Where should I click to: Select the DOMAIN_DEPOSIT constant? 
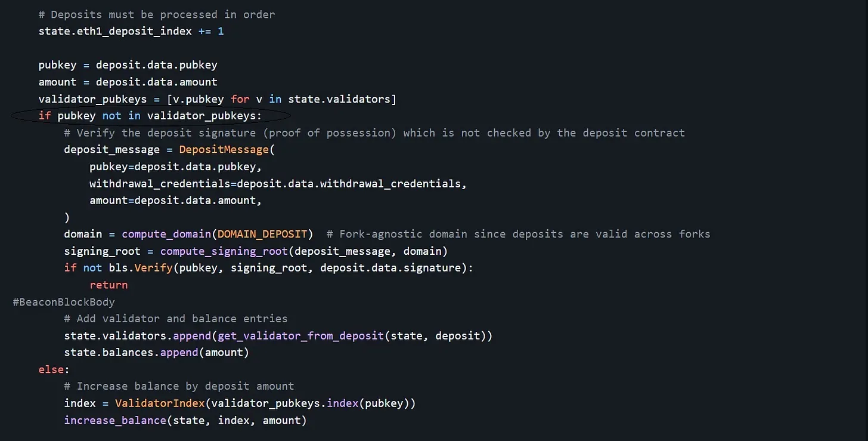point(262,234)
